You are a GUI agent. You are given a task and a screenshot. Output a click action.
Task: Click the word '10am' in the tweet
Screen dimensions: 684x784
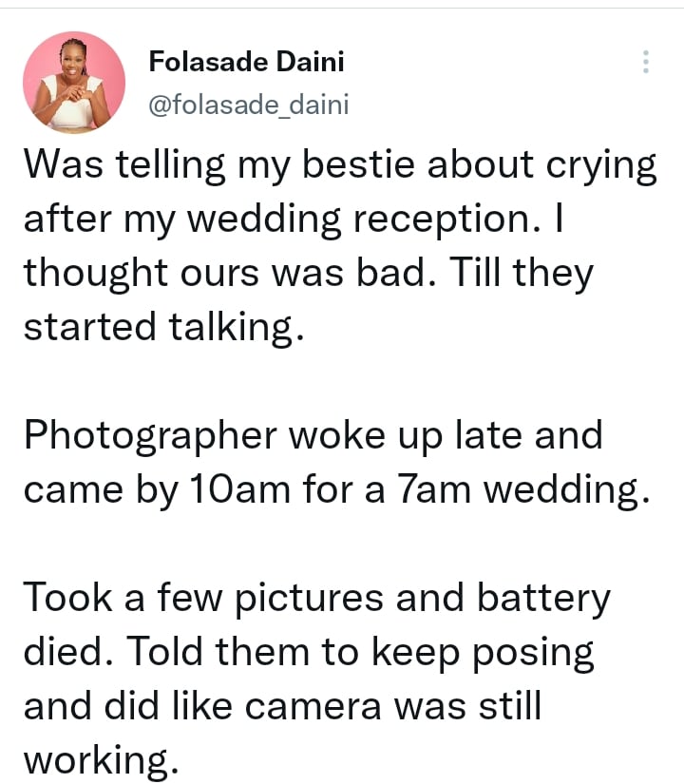click(240, 489)
